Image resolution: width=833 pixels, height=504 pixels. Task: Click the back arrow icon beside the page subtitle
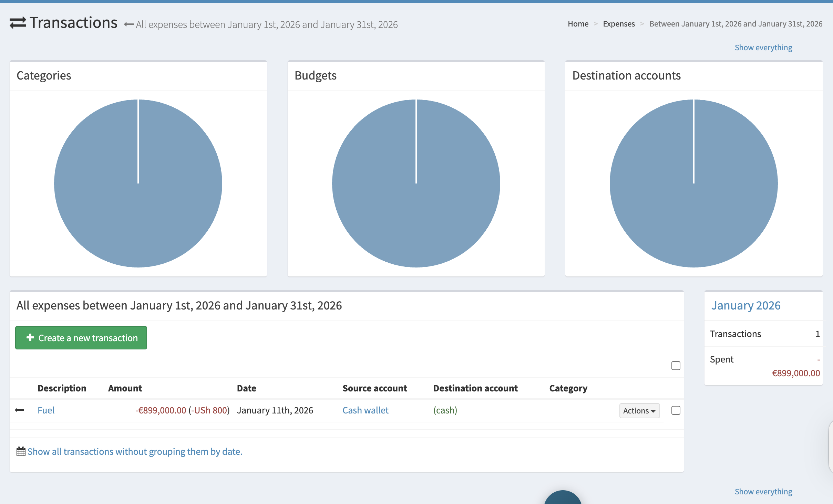tap(128, 24)
